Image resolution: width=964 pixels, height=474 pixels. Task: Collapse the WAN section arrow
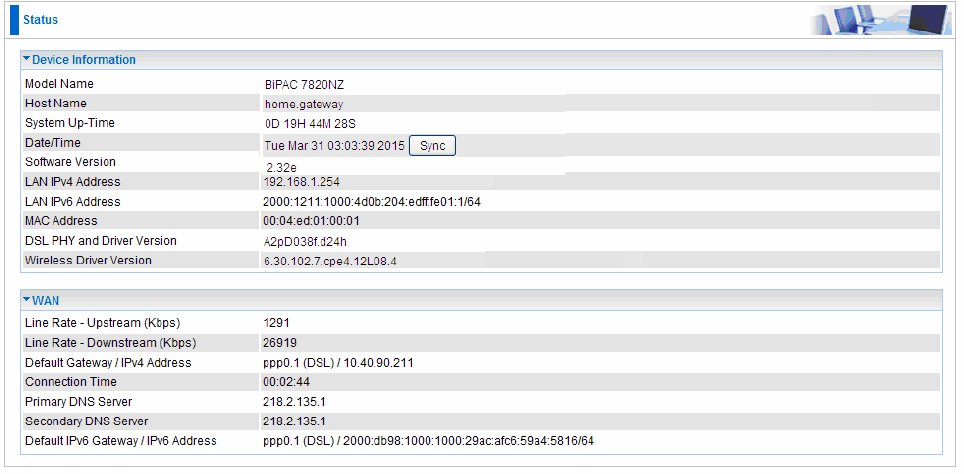[26, 299]
